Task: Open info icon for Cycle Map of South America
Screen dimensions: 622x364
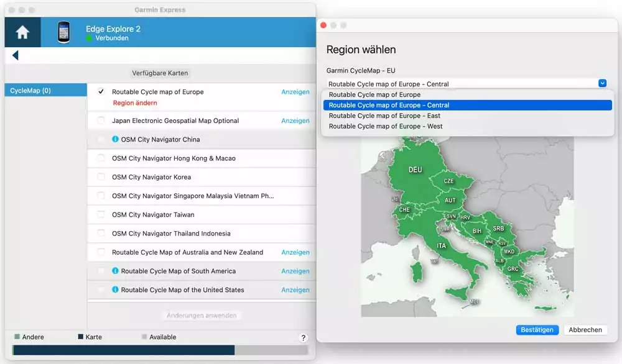Action: tap(115, 271)
